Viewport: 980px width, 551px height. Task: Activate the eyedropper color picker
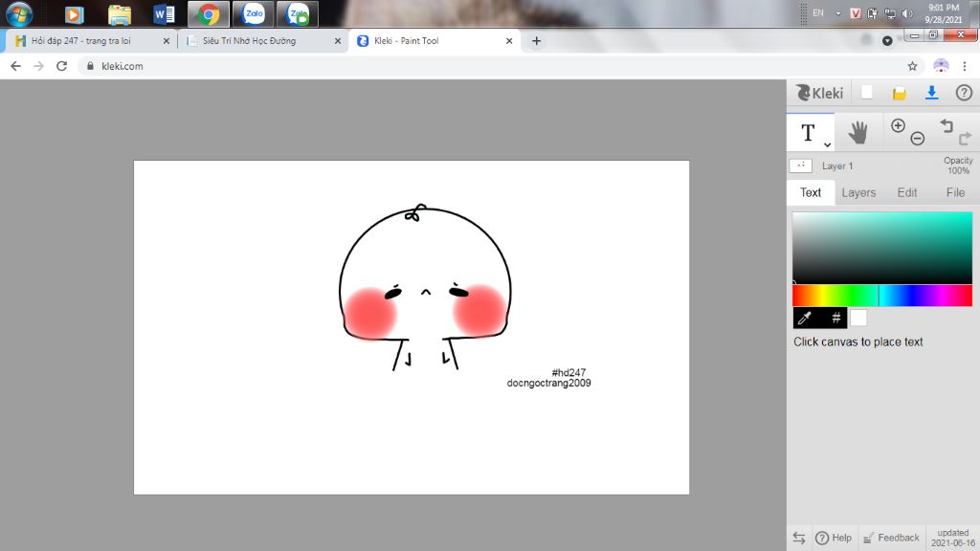click(805, 318)
